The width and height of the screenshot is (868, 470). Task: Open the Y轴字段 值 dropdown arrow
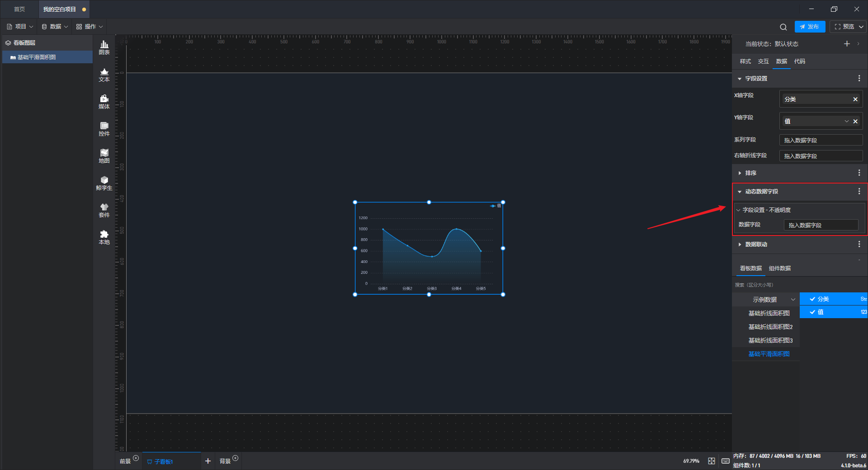point(847,122)
